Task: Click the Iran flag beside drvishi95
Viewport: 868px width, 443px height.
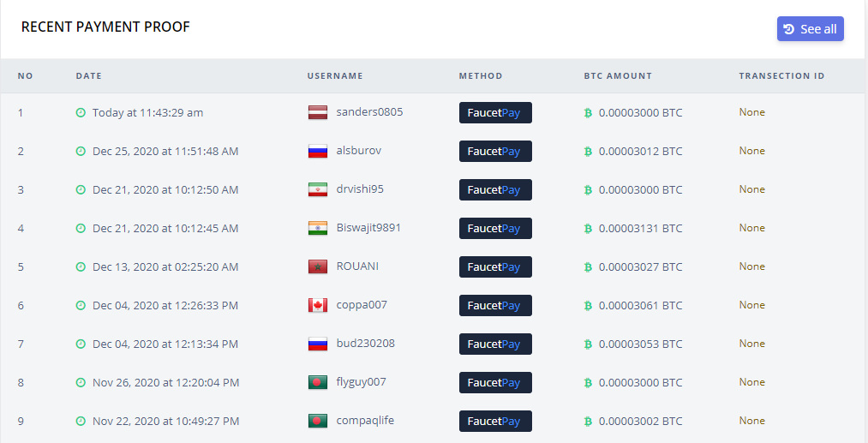Action: 318,190
